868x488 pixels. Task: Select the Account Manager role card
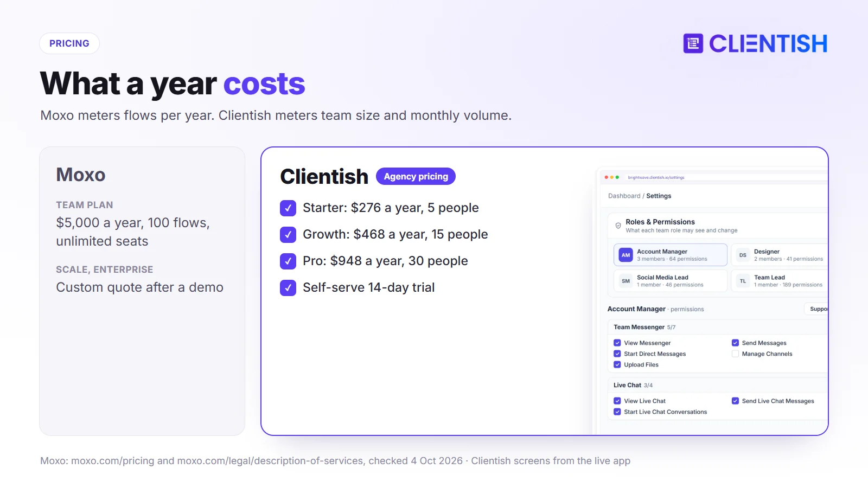pyautogui.click(x=671, y=255)
